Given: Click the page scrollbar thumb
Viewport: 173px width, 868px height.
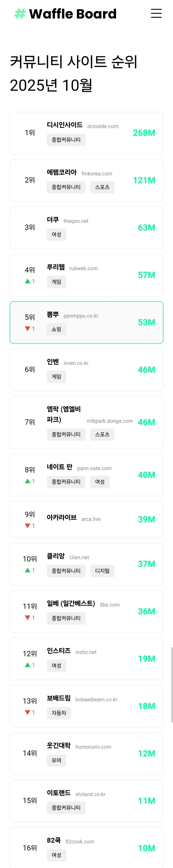Looking at the screenshot, I should point(172,684).
